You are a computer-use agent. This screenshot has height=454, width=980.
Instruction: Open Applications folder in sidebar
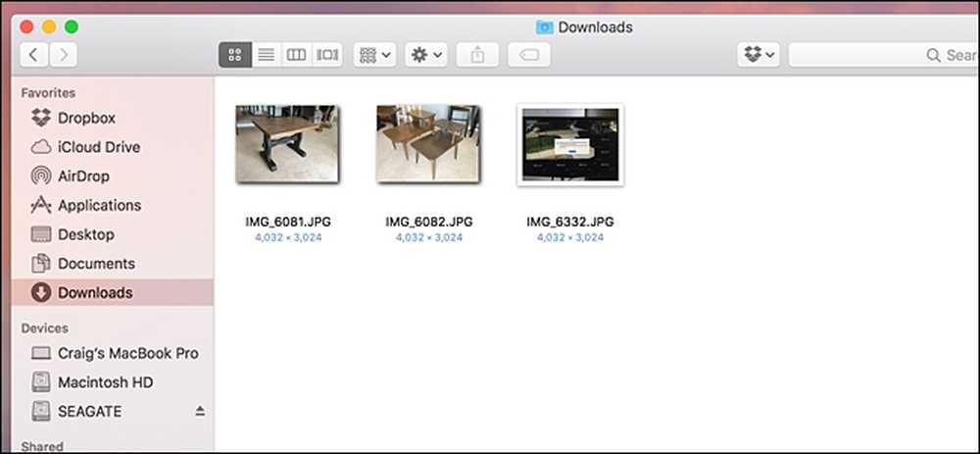[x=113, y=205]
